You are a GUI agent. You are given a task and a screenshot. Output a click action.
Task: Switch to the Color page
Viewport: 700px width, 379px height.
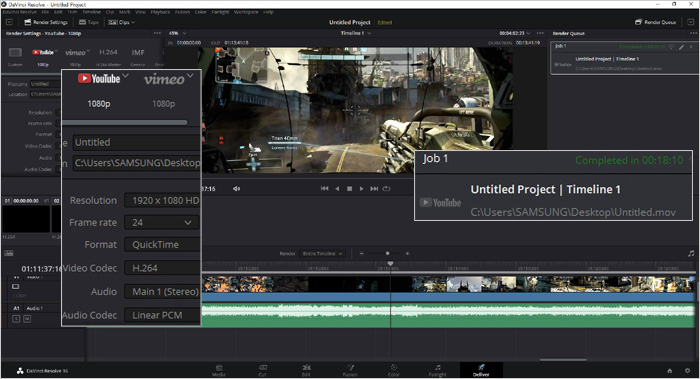click(394, 370)
